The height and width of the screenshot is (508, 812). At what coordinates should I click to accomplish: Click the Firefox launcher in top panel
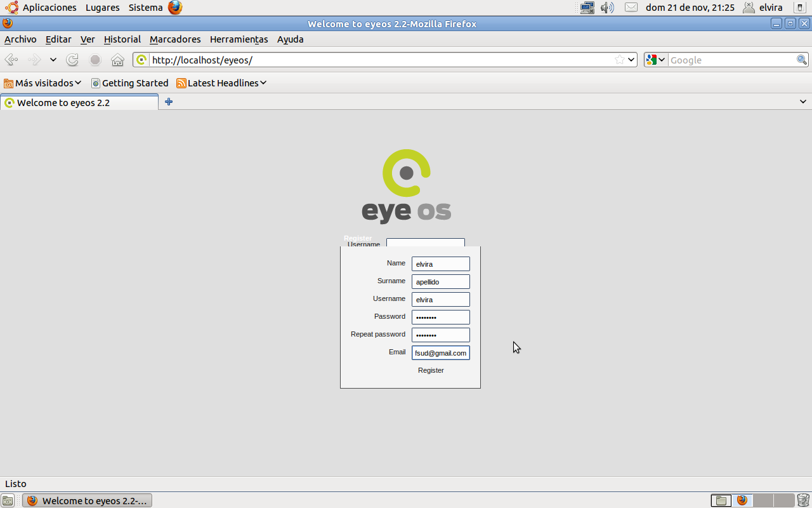tap(175, 8)
